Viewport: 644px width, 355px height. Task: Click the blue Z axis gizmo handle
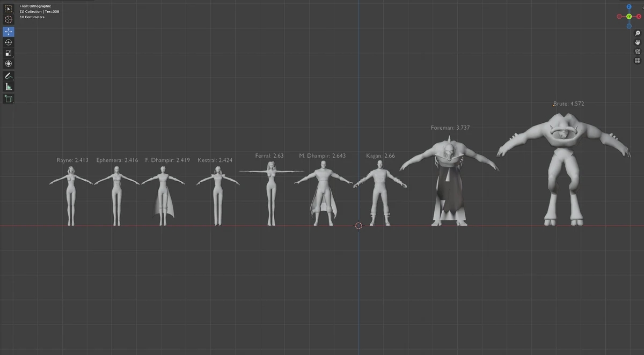coord(629,7)
